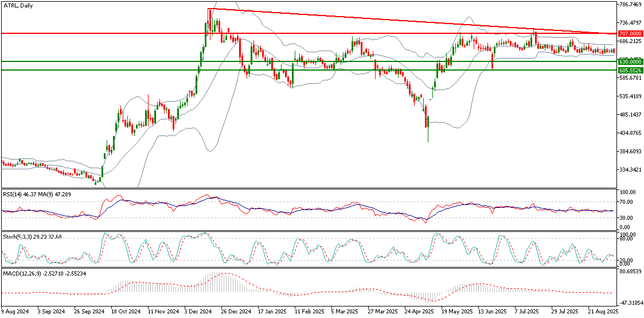The height and width of the screenshot is (318, 644).
Task: Click the green 630.0000 price tag
Action: point(630,61)
